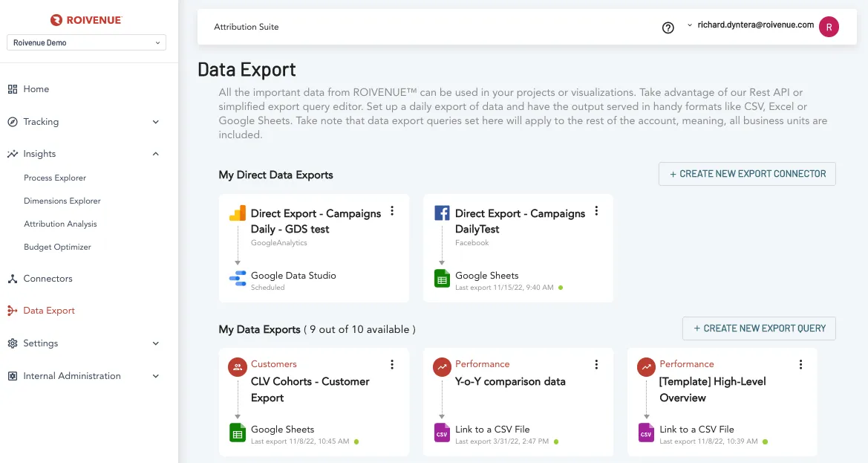Image resolution: width=868 pixels, height=463 pixels.
Task: Click the Google Data Studio icon
Action: (x=238, y=279)
